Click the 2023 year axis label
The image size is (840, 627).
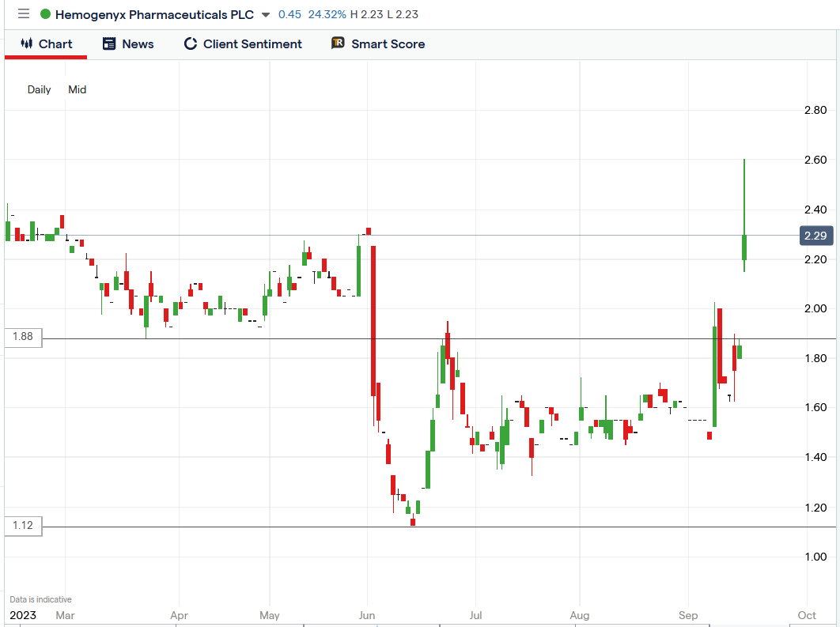tap(23, 615)
